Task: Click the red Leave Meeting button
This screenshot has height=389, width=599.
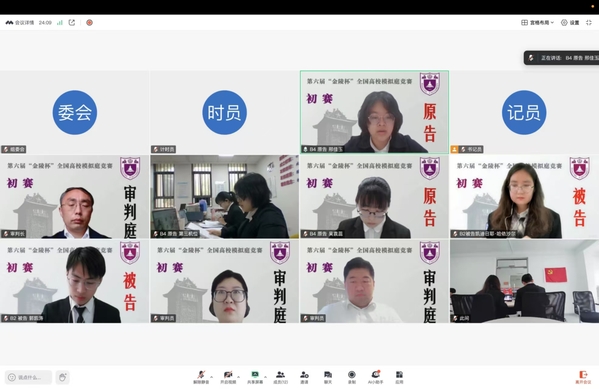Action: (583, 377)
